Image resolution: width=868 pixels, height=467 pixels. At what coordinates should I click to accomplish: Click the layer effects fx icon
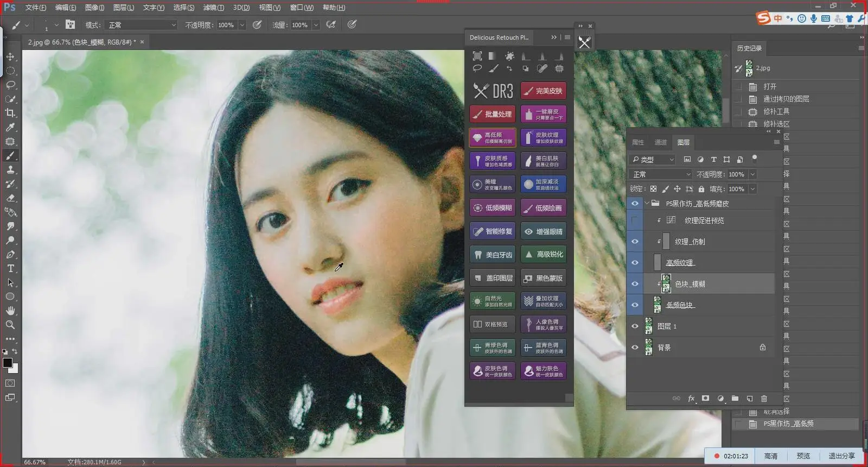click(691, 398)
